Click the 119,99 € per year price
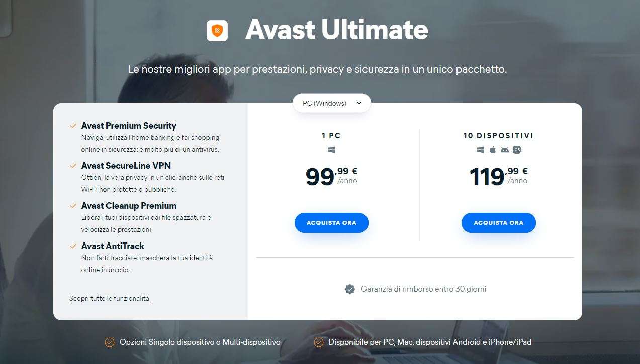This screenshot has width=640, height=364. coord(498,176)
